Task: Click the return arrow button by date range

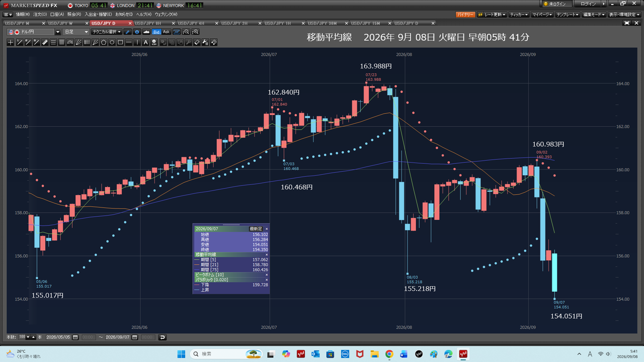Action: point(162,337)
